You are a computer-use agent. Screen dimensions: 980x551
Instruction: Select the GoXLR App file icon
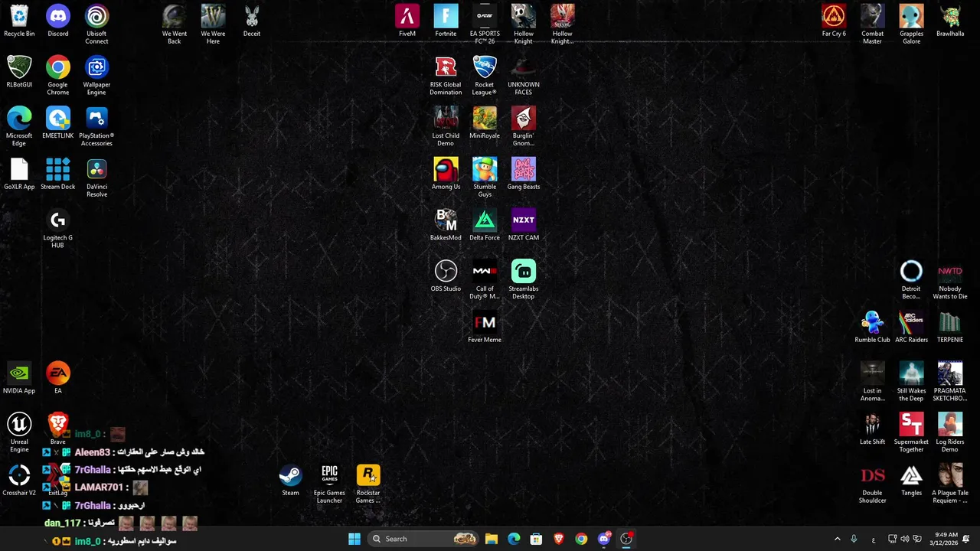coord(19,174)
